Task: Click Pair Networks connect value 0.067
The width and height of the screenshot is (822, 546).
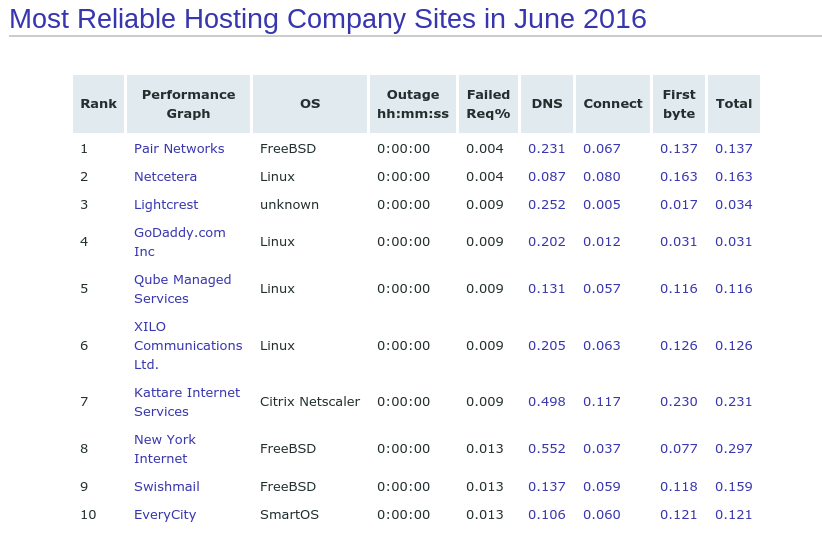Action: tap(601, 149)
